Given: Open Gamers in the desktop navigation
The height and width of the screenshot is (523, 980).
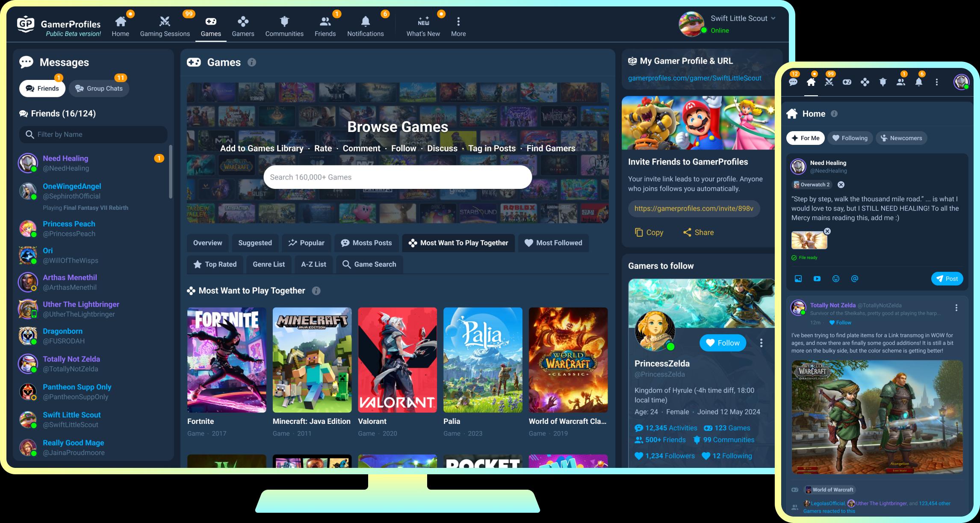Looking at the screenshot, I should point(243,26).
